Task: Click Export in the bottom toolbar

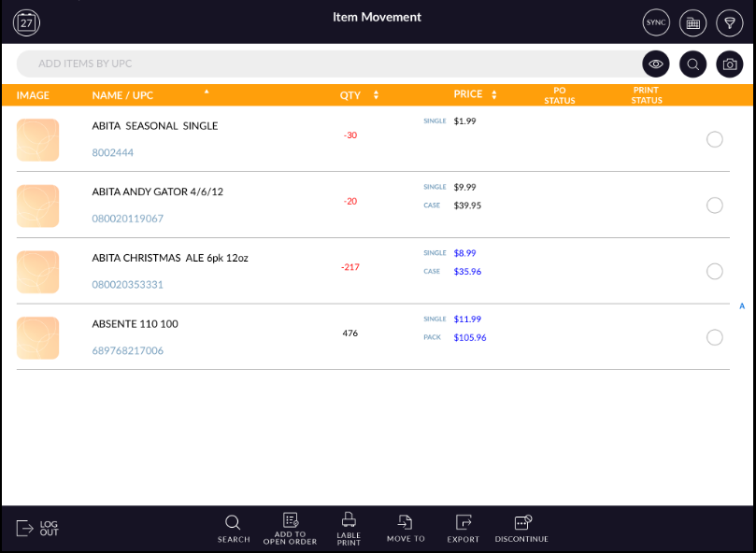Action: tap(463, 528)
